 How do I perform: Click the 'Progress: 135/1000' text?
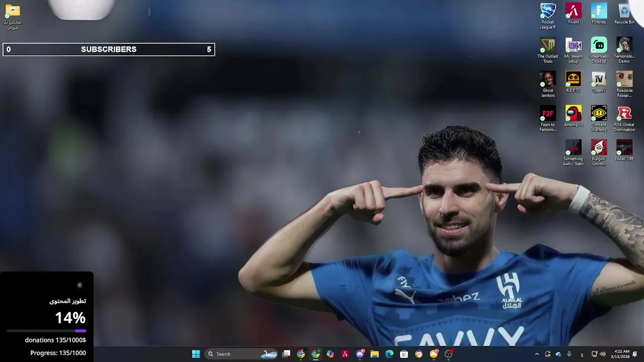58,353
